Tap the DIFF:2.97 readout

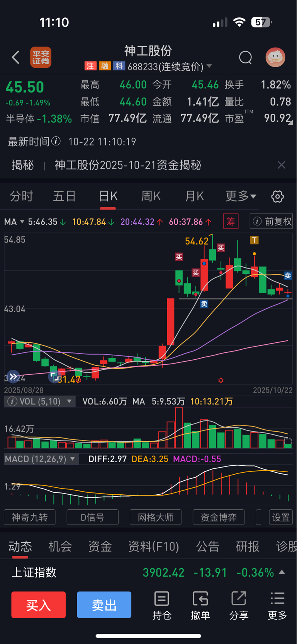107,459
